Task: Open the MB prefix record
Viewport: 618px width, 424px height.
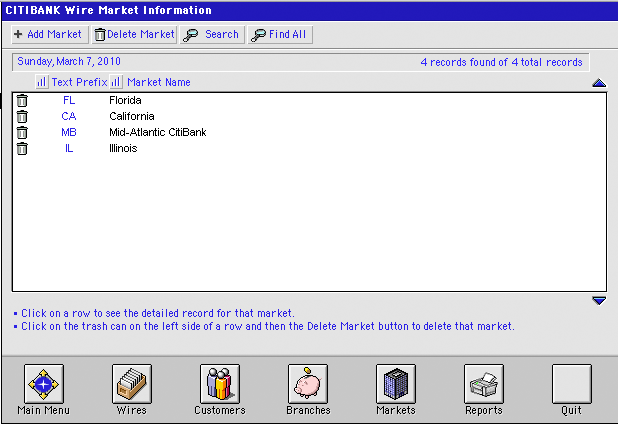Action: tap(69, 132)
